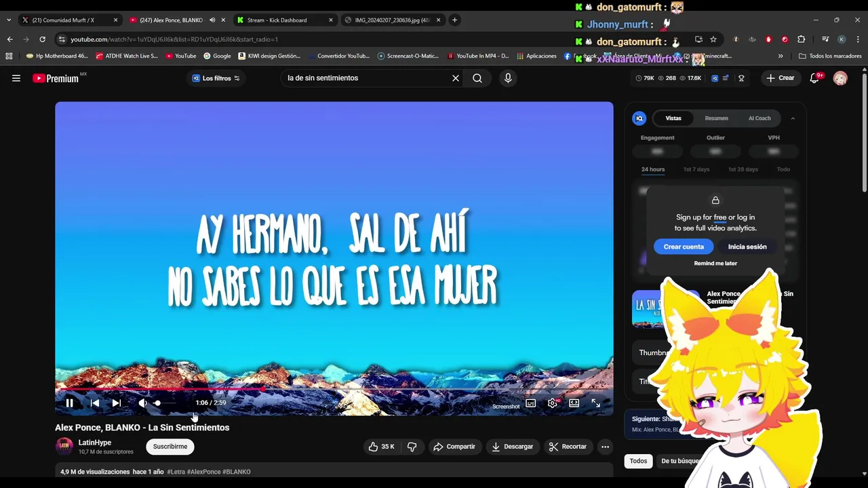Open the Crear menu

coord(780,78)
